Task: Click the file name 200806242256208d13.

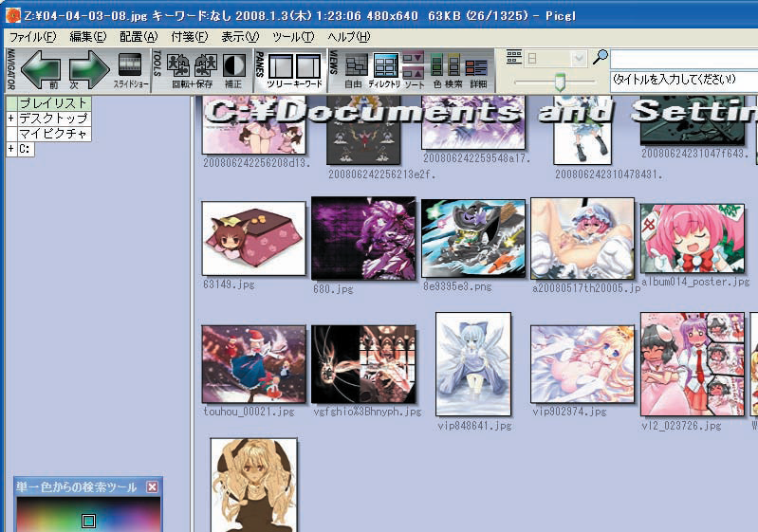Action: pyautogui.click(x=256, y=163)
